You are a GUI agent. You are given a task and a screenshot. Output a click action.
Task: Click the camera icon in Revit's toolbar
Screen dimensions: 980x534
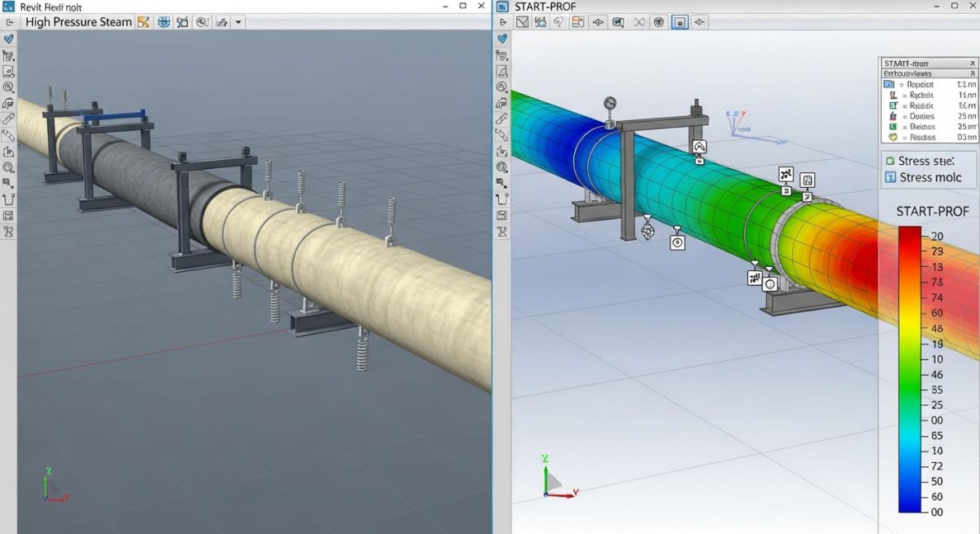[182, 22]
